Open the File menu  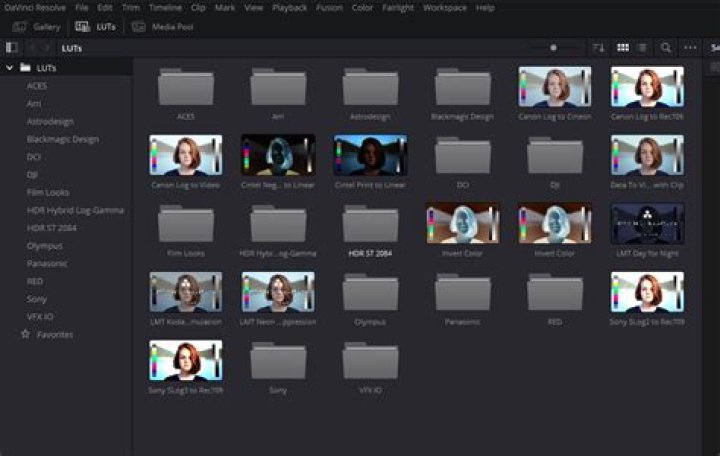point(82,8)
